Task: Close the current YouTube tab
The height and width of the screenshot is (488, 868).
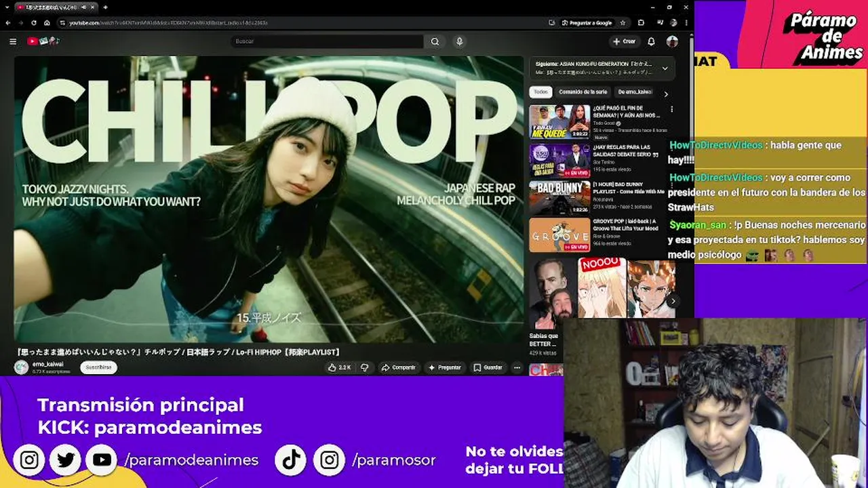Action: pyautogui.click(x=92, y=7)
